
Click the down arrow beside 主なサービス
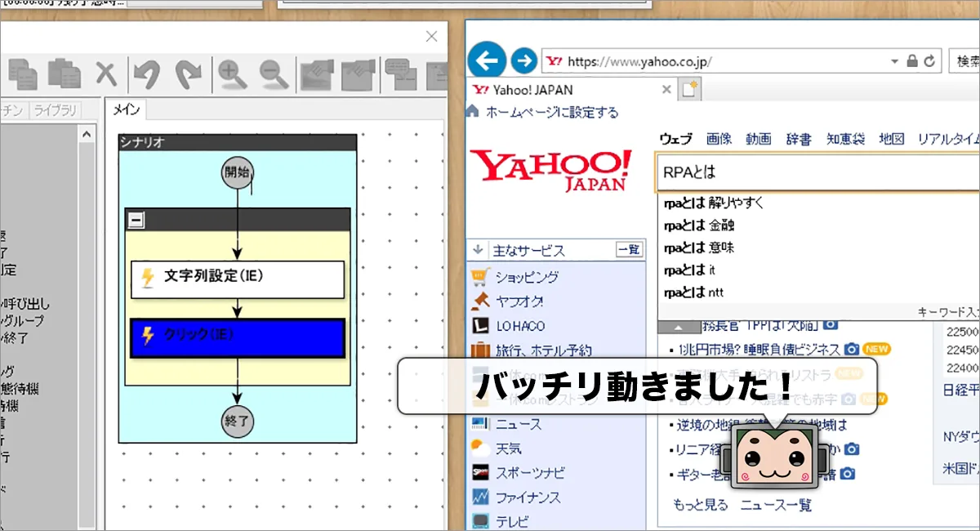pyautogui.click(x=479, y=250)
